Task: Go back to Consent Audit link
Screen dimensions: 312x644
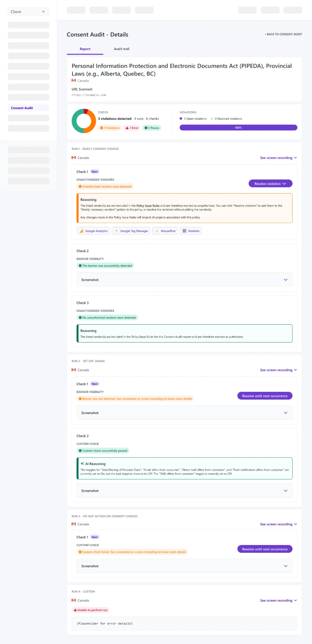Action: click(283, 34)
